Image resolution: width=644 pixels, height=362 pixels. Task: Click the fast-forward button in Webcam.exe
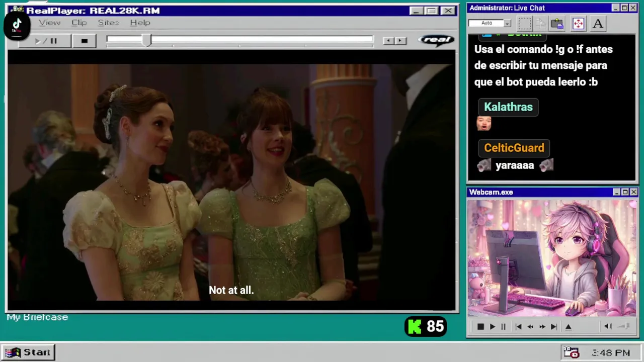(x=542, y=327)
